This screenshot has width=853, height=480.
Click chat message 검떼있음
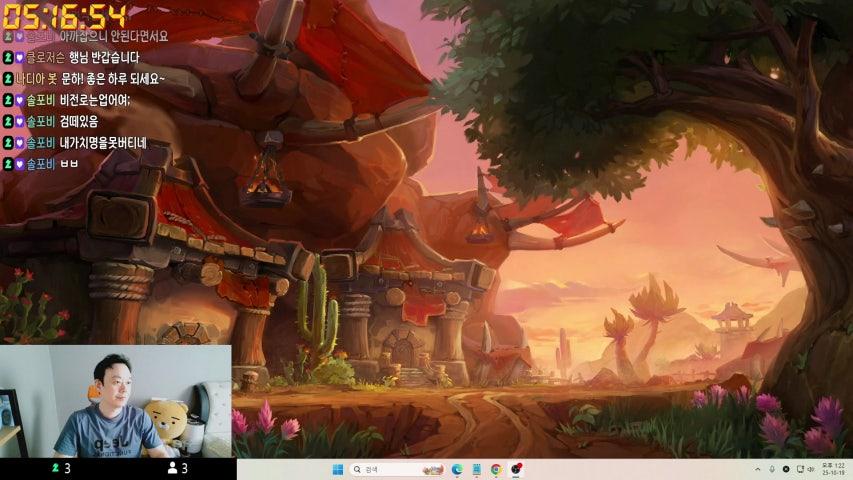[x=79, y=121]
